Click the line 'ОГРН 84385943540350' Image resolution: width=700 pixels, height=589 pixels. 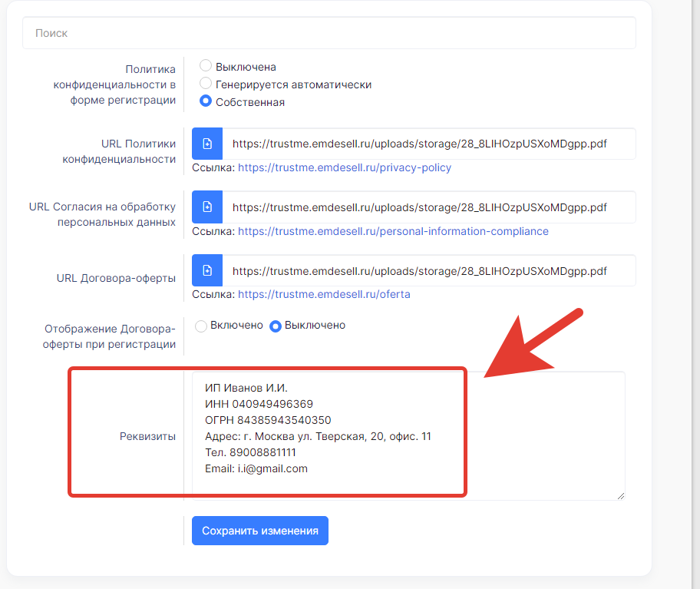click(x=268, y=420)
